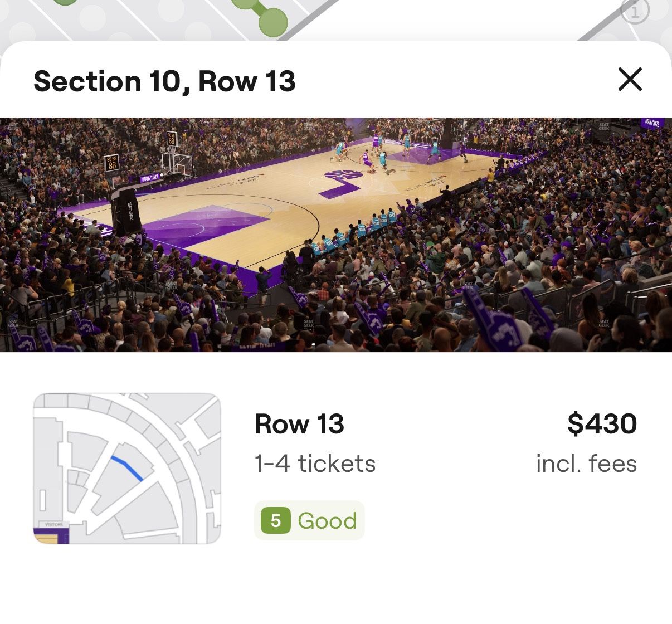Image resolution: width=672 pixels, height=624 pixels.
Task: Click incl. fees link for pricing details
Action: 586,463
